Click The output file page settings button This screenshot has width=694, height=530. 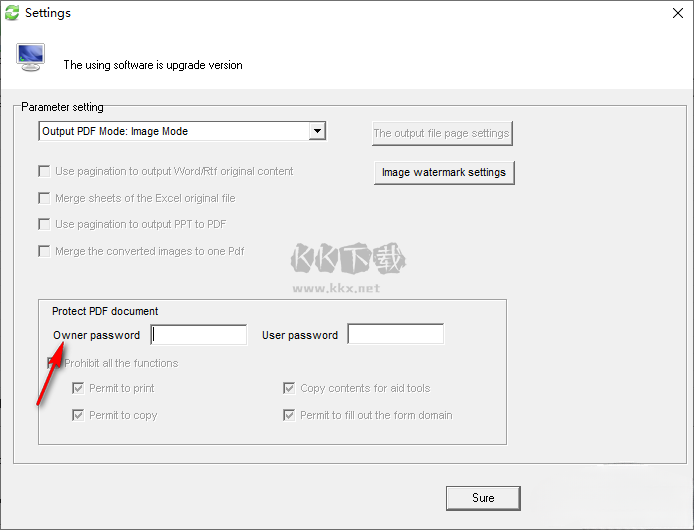pyautogui.click(x=443, y=133)
